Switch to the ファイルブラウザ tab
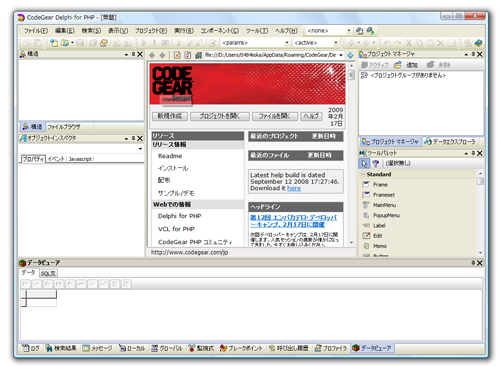The height and width of the screenshot is (366, 500). (x=64, y=127)
